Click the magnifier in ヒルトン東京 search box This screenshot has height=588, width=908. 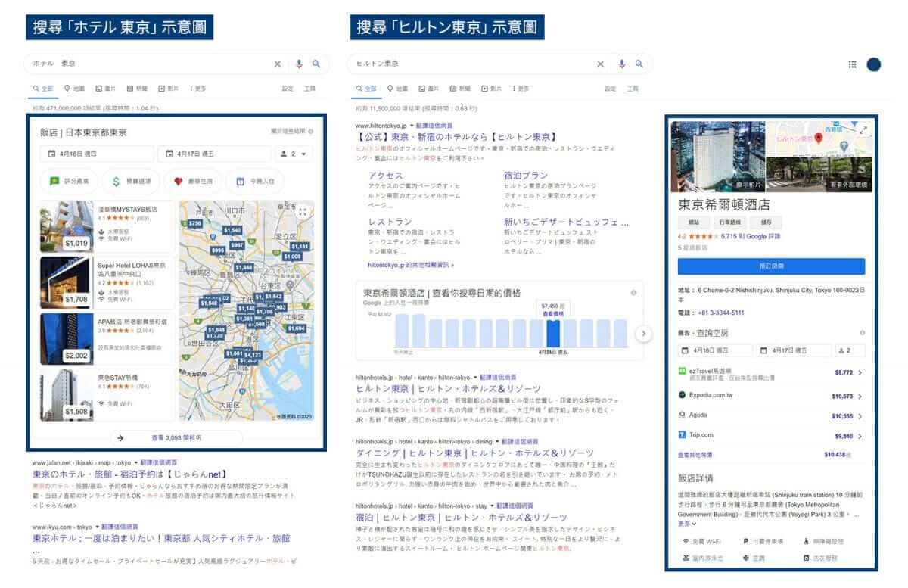pyautogui.click(x=639, y=64)
